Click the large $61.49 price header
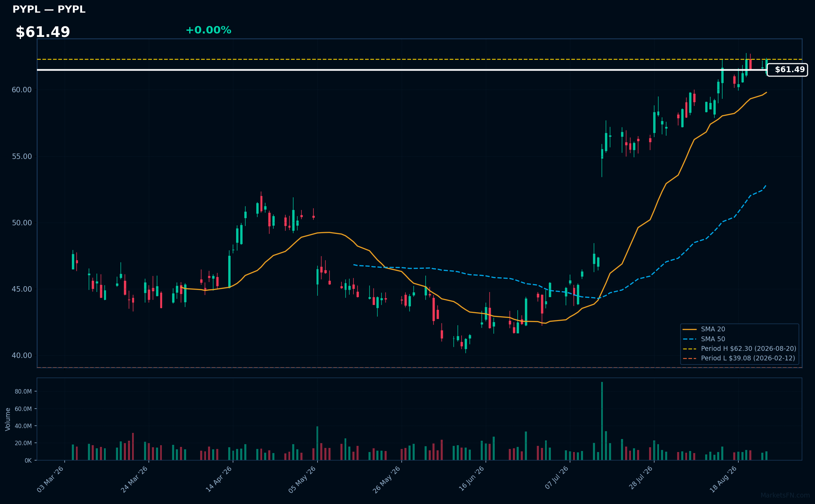 pyautogui.click(x=43, y=32)
